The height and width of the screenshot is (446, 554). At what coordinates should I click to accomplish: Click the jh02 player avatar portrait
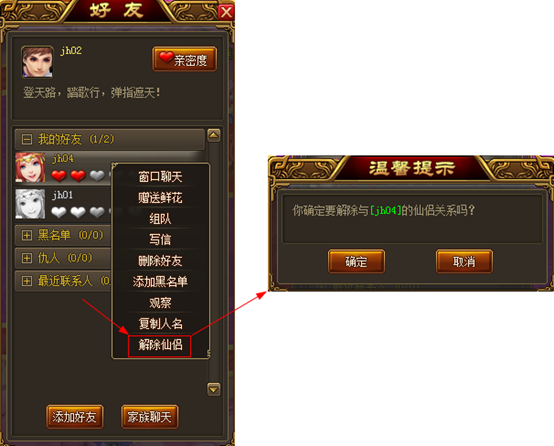[37, 61]
